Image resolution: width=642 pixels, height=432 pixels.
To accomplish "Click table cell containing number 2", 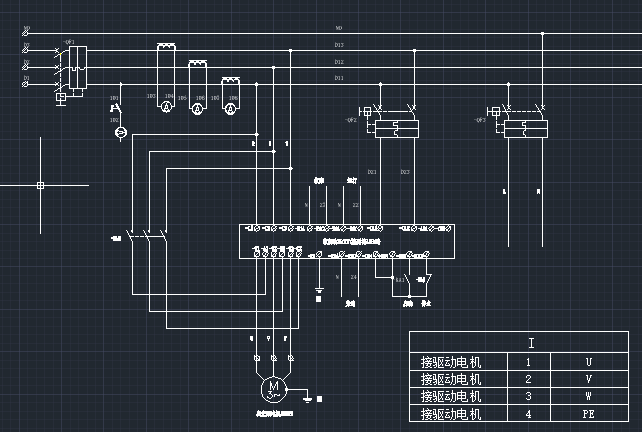I will [x=528, y=379].
